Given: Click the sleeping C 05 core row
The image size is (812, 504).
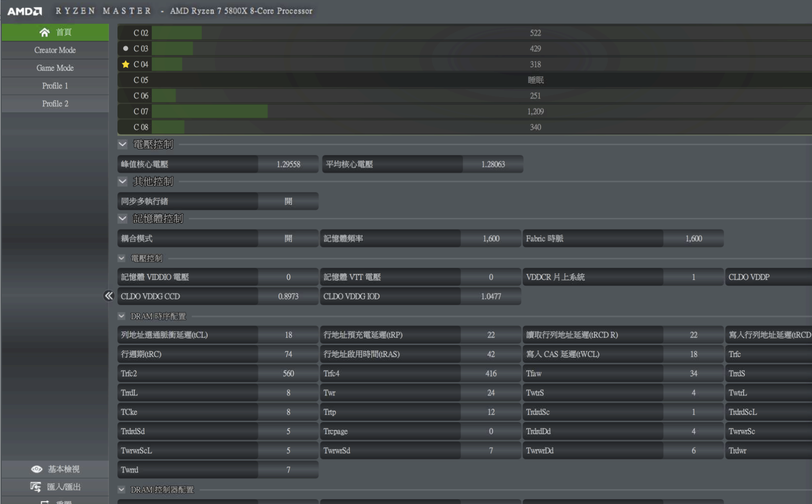Looking at the screenshot, I should tap(464, 80).
